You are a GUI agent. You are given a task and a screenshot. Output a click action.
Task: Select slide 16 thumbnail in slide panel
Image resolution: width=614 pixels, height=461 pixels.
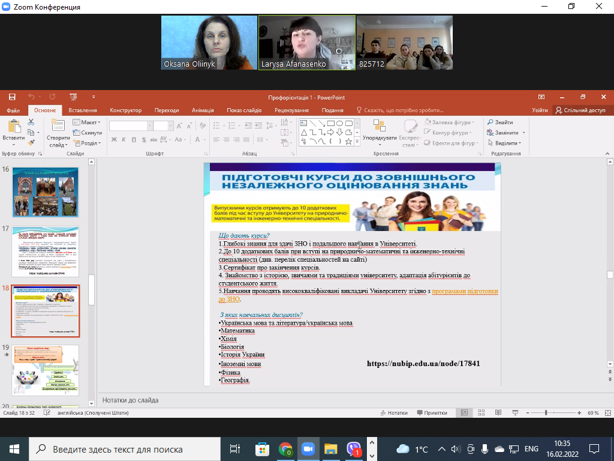[45, 192]
